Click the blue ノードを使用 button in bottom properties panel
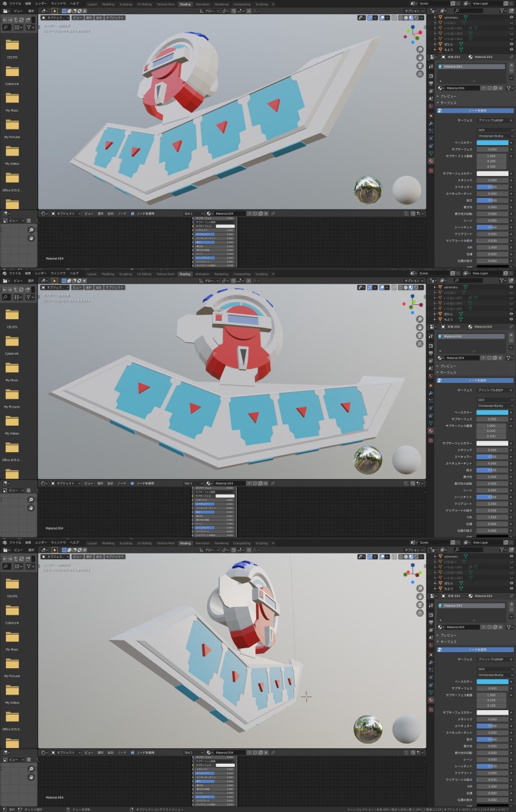Image resolution: width=516 pixels, height=812 pixels. coord(476,649)
